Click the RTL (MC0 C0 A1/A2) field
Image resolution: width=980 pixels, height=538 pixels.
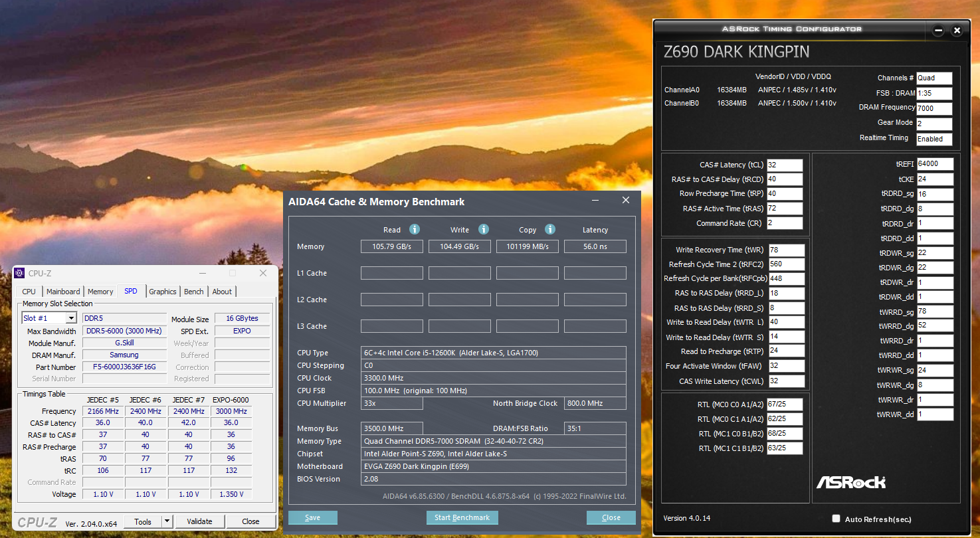785,404
